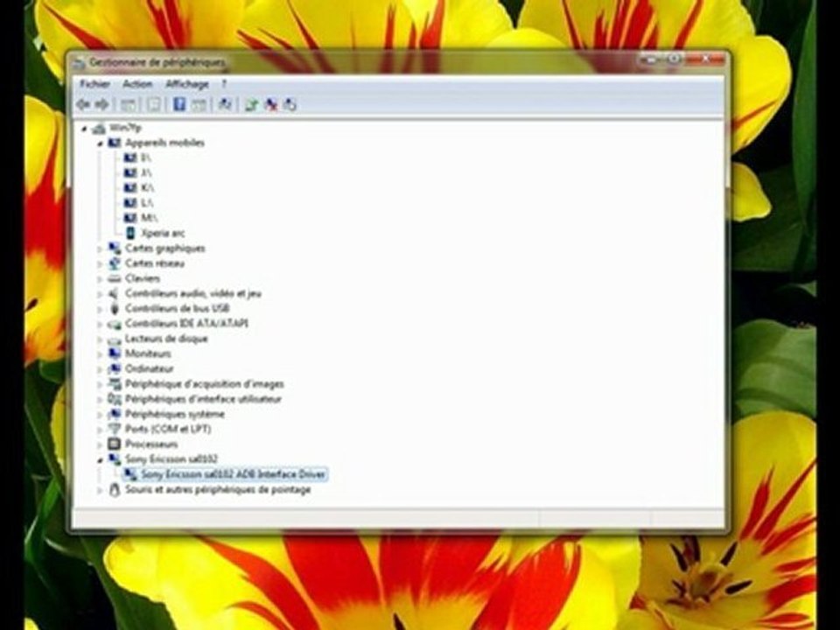Click the red-X Uninstall device icon
This screenshot has height=630, width=840.
coord(271,104)
